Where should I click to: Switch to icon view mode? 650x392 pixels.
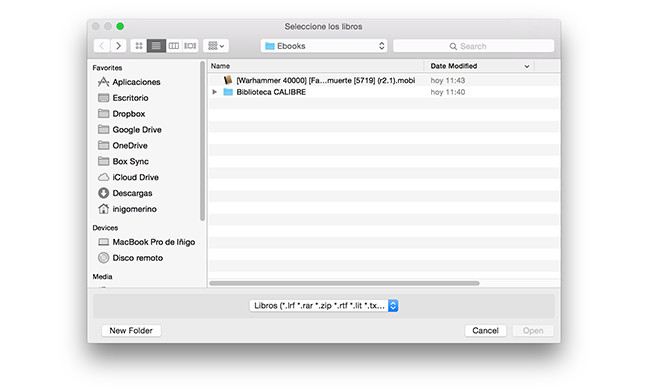click(139, 46)
